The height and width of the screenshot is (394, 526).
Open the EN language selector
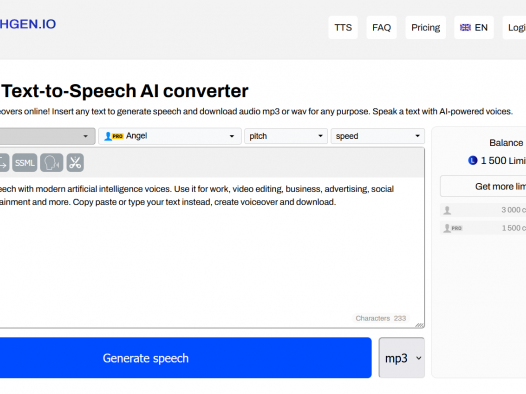click(474, 27)
